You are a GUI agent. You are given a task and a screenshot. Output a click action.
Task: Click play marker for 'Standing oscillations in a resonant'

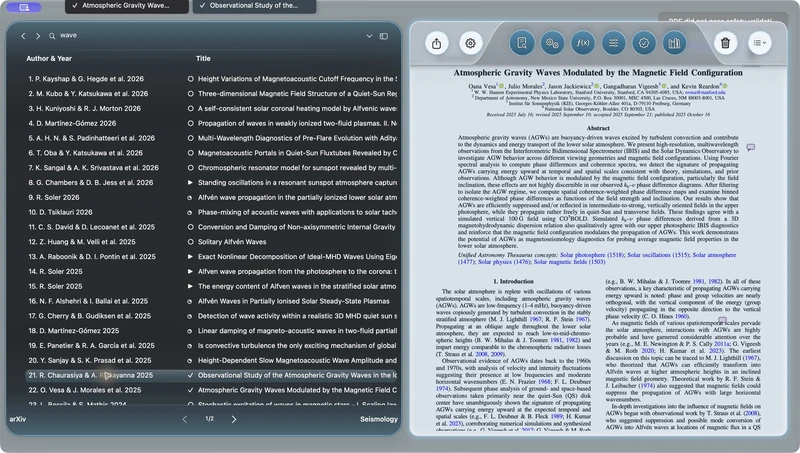point(190,183)
